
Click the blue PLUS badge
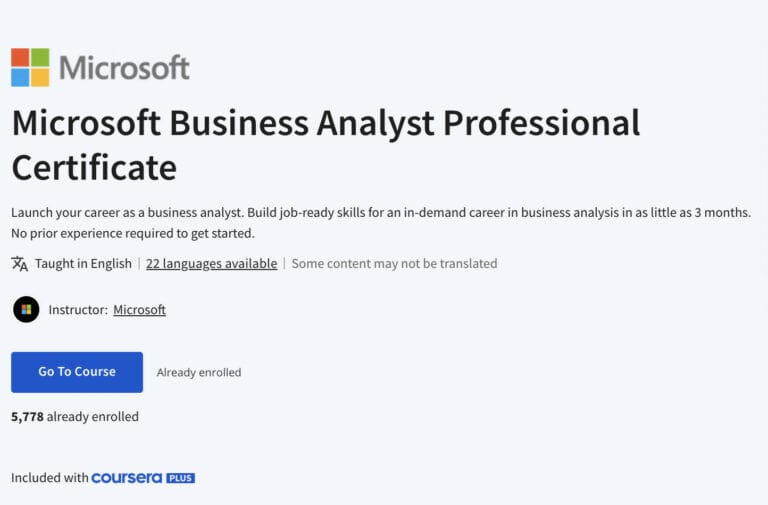click(x=180, y=478)
